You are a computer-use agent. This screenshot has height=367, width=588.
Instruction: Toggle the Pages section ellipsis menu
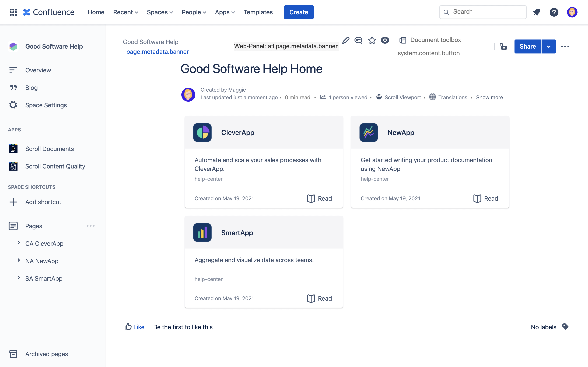(x=91, y=226)
